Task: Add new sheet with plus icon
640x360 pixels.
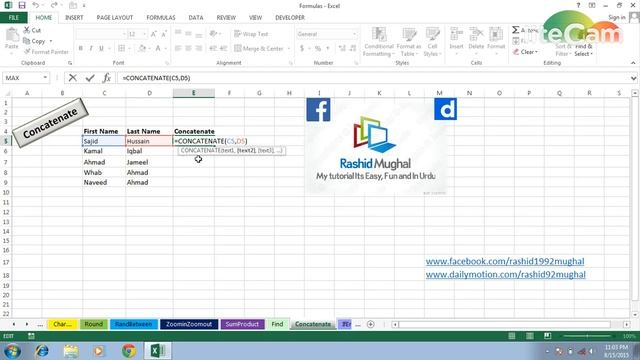Action: [371, 324]
